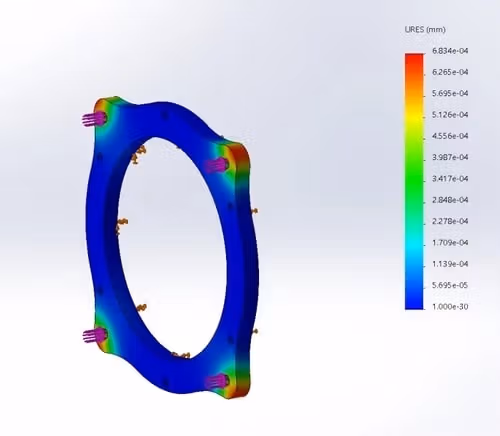
Task: Select the bottom-right purple force arrows
Action: [x=217, y=381]
